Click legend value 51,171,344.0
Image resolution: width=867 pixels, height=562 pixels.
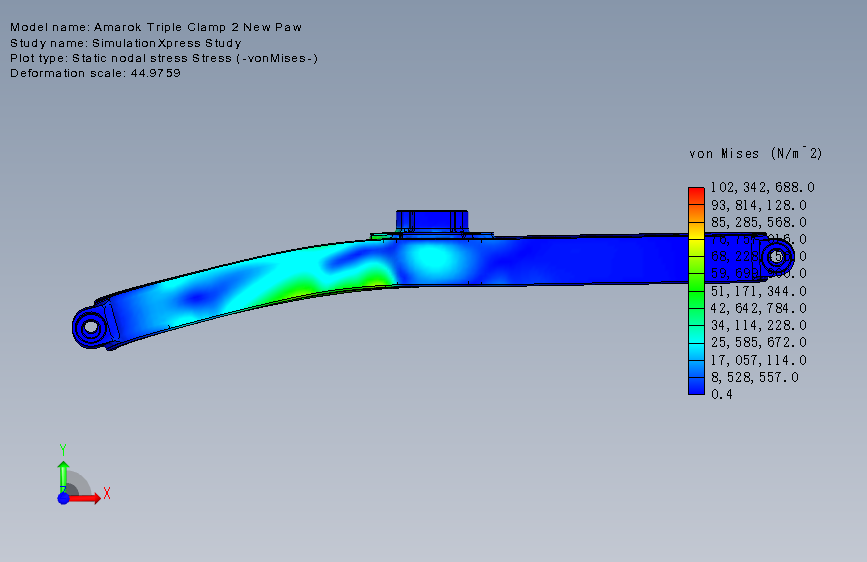point(759,291)
